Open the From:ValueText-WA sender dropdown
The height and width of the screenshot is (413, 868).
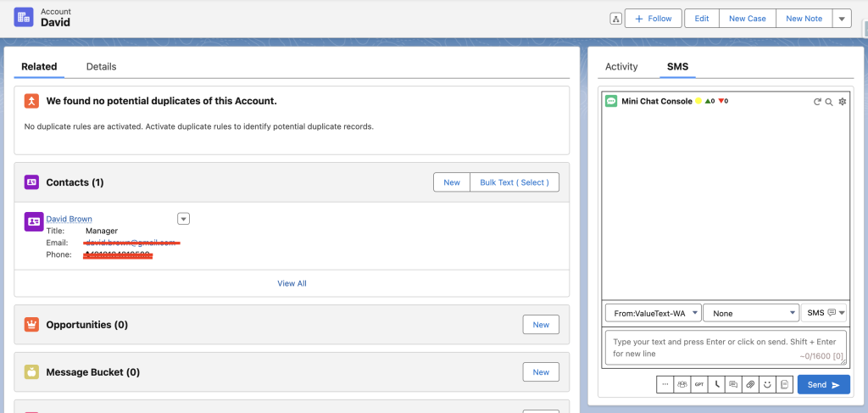pyautogui.click(x=653, y=313)
